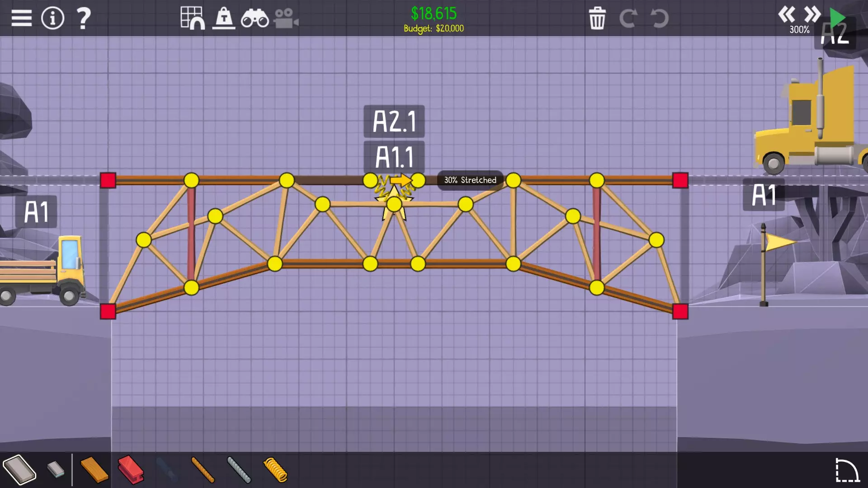
Task: Toggle the grid and arch tool
Action: coord(193,19)
